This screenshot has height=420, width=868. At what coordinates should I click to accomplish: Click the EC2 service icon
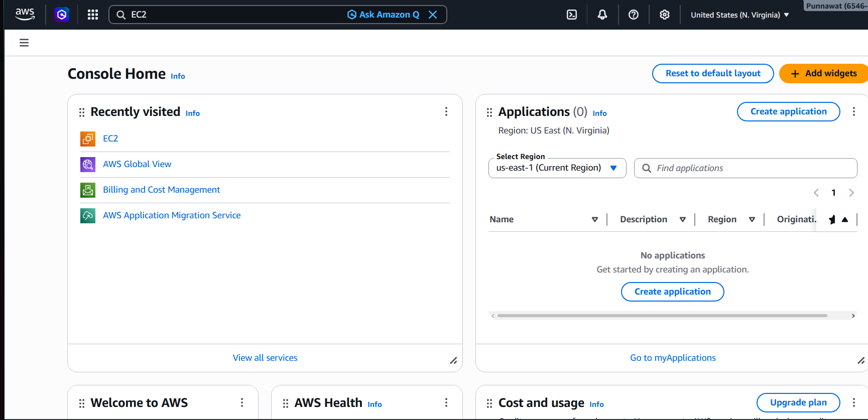(x=88, y=138)
